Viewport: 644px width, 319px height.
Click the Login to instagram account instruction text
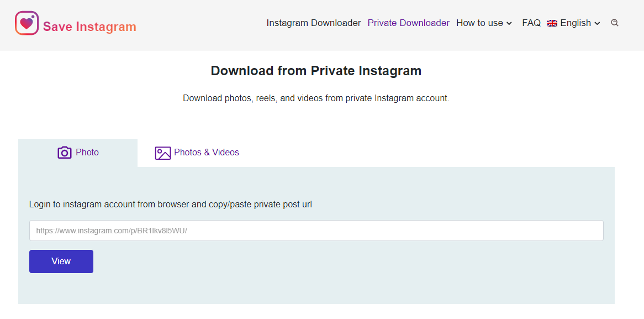[170, 205]
